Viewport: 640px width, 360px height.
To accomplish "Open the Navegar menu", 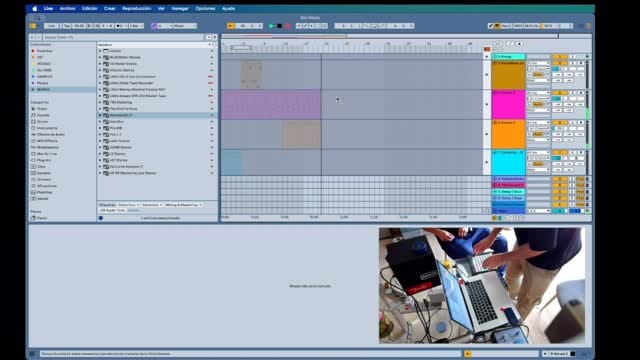I will (x=180, y=9).
